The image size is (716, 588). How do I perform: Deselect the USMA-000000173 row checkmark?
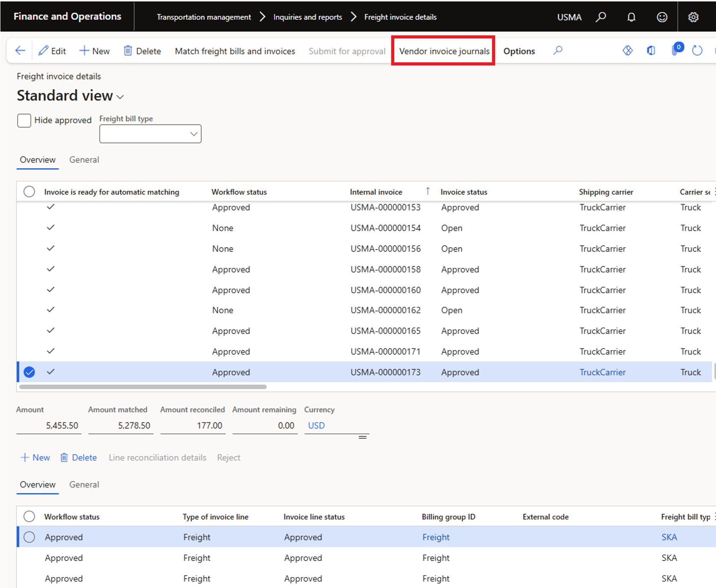(x=29, y=372)
